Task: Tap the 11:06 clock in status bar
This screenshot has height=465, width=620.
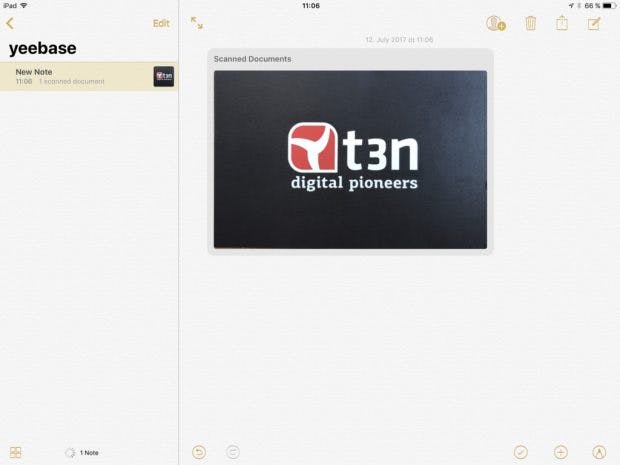Action: (311, 6)
